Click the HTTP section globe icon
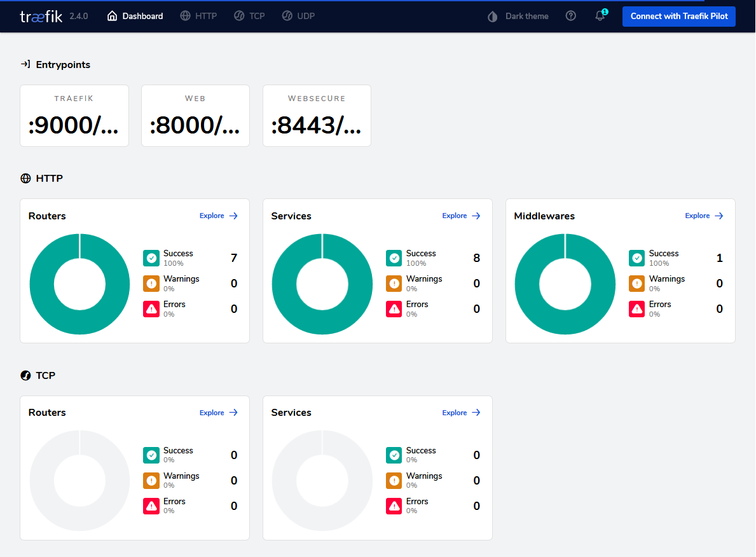 [x=25, y=179]
